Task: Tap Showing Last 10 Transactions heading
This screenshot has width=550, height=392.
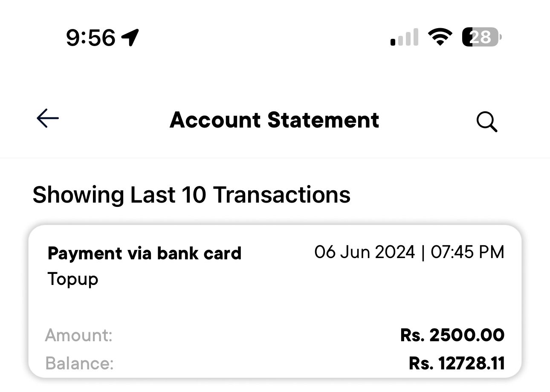Action: pyautogui.click(x=191, y=195)
